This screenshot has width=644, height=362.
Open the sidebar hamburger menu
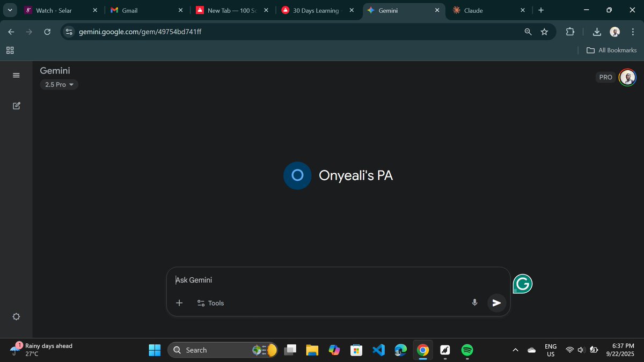tap(16, 75)
